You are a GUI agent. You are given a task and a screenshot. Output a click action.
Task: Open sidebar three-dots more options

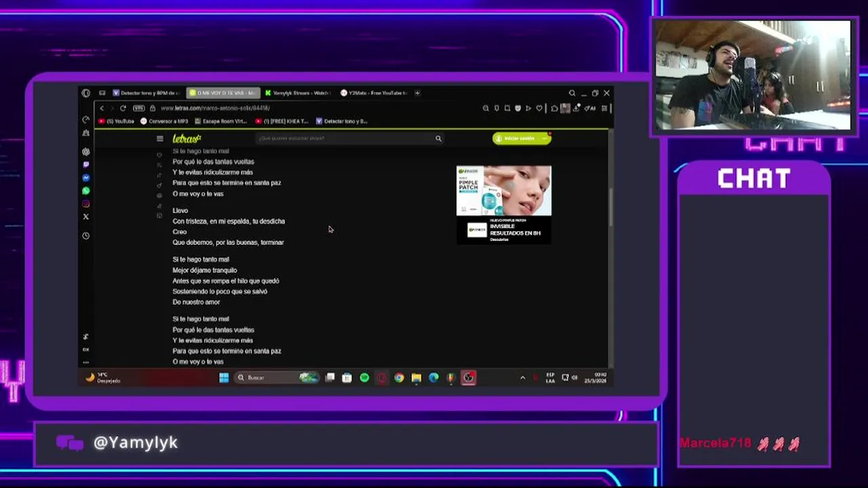coord(85,362)
